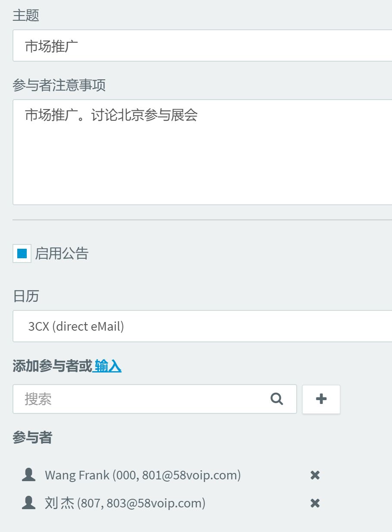Toggle the 启用公告 checkbox
The width and height of the screenshot is (392, 532).
pyautogui.click(x=22, y=253)
